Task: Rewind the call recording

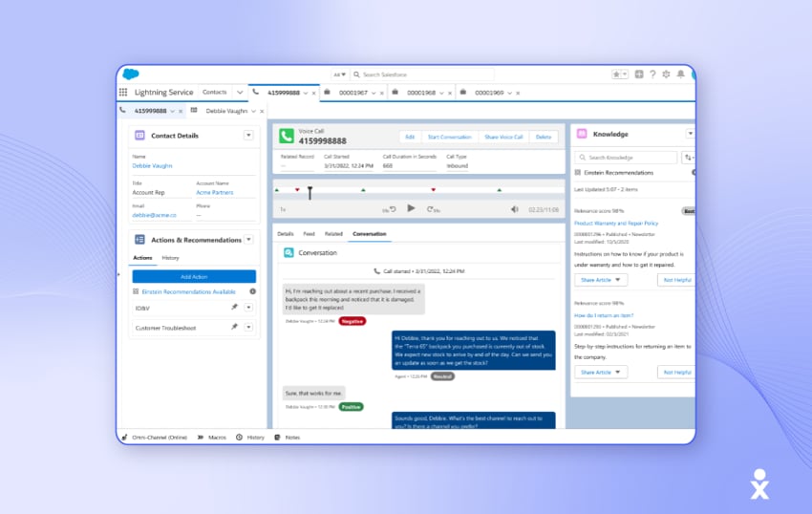Action: (x=390, y=209)
